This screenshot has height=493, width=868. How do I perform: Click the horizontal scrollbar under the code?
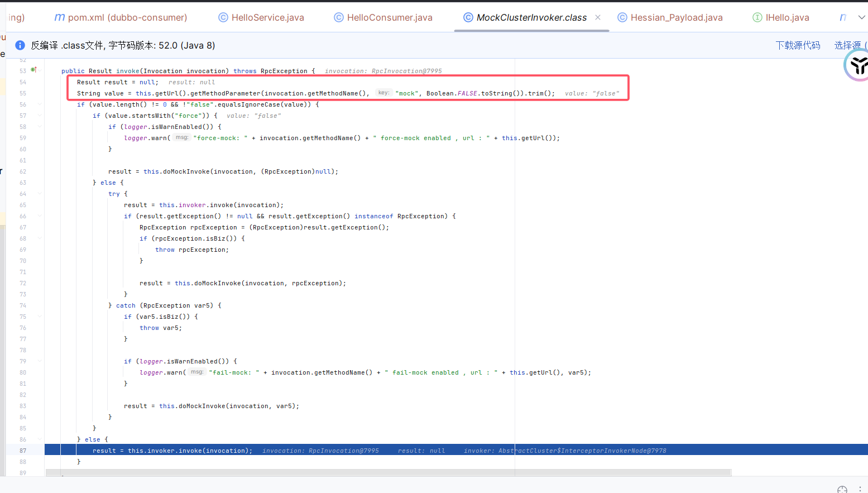(389, 472)
